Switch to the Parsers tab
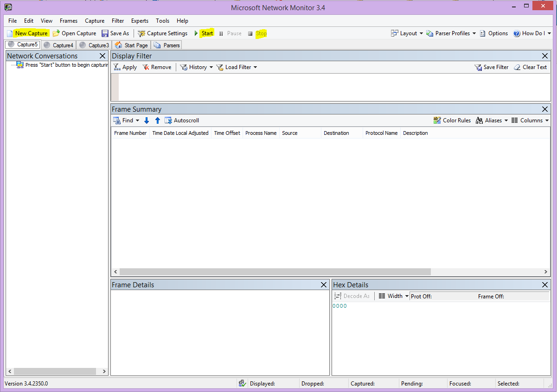 point(166,45)
